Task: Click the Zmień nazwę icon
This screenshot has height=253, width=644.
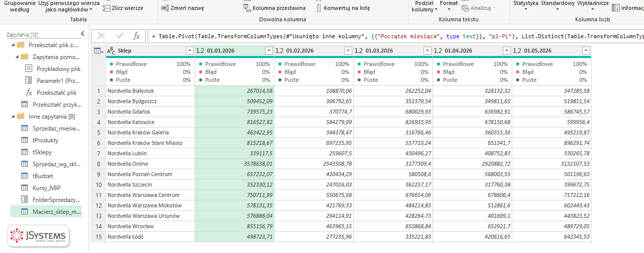Action: [164, 8]
